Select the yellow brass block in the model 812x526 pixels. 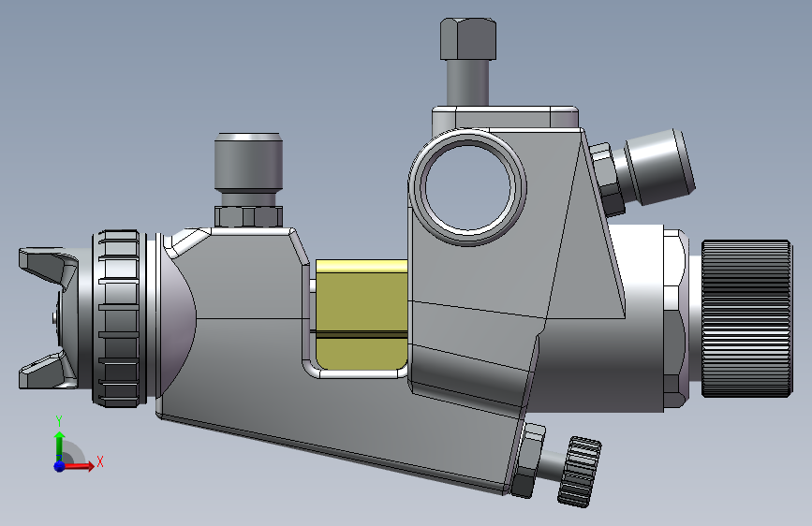362,315
